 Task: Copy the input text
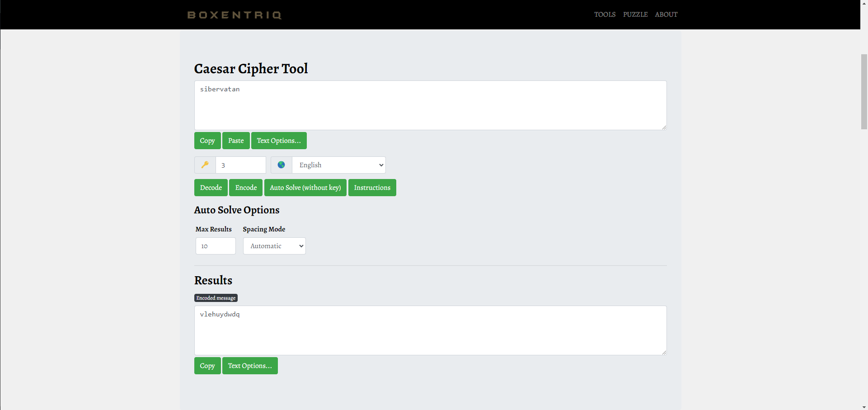pos(207,141)
